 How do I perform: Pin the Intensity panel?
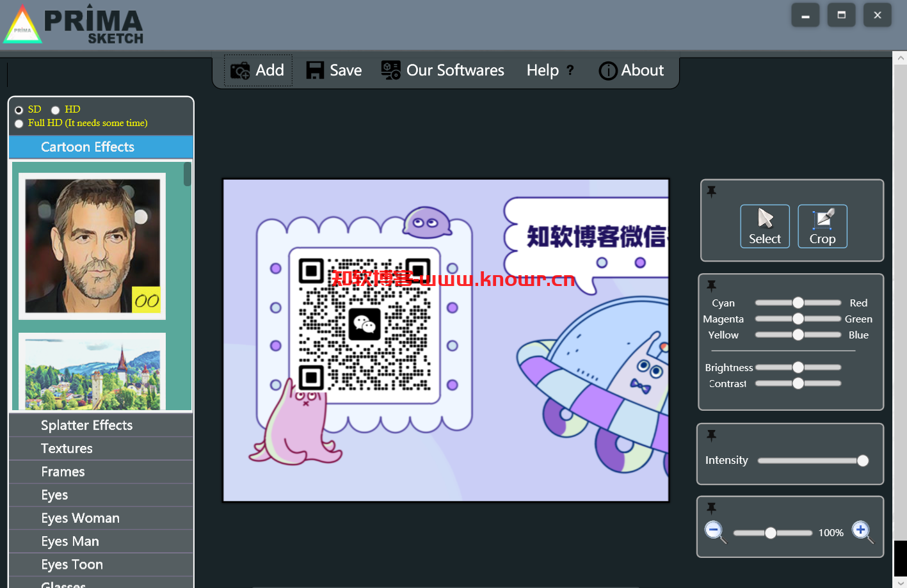(711, 435)
